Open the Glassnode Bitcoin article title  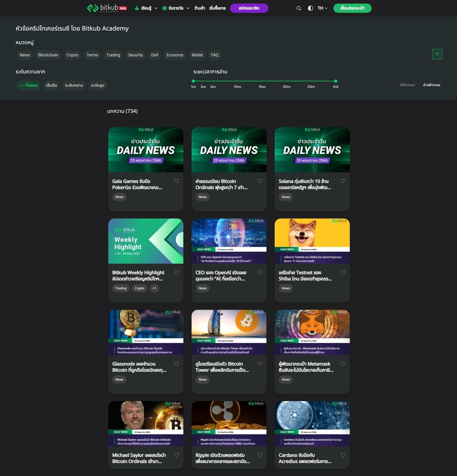point(139,367)
